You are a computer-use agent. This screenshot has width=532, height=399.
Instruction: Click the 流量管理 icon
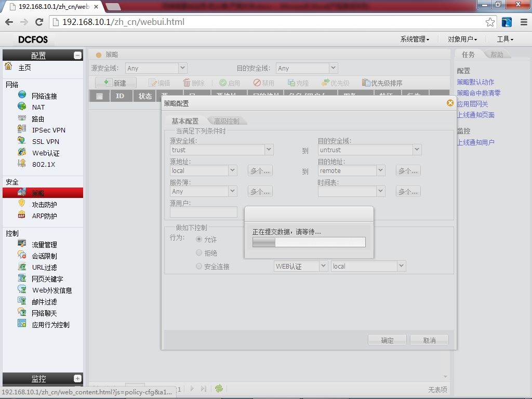point(22,244)
